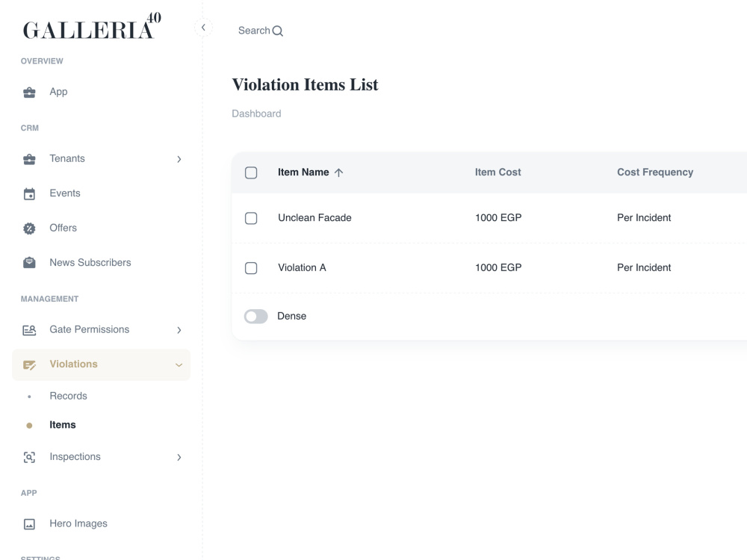The image size is (747, 560).
Task: Click the Galleria 40 logo
Action: coord(92,27)
